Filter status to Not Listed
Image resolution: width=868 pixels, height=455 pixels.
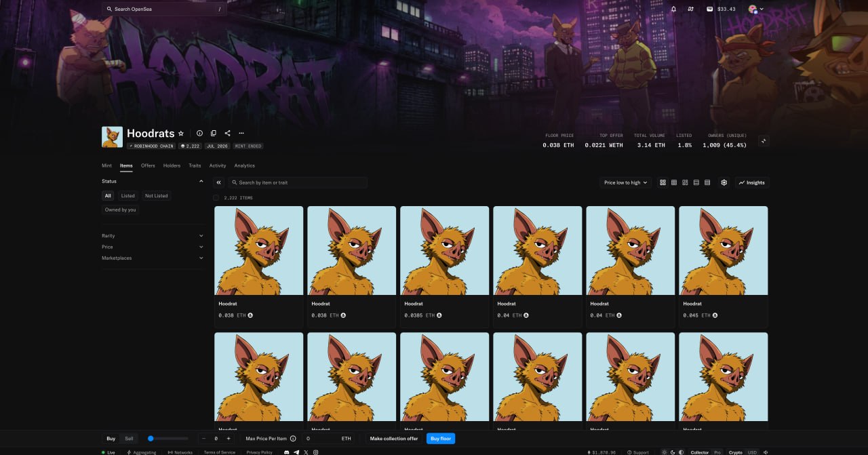(x=156, y=196)
